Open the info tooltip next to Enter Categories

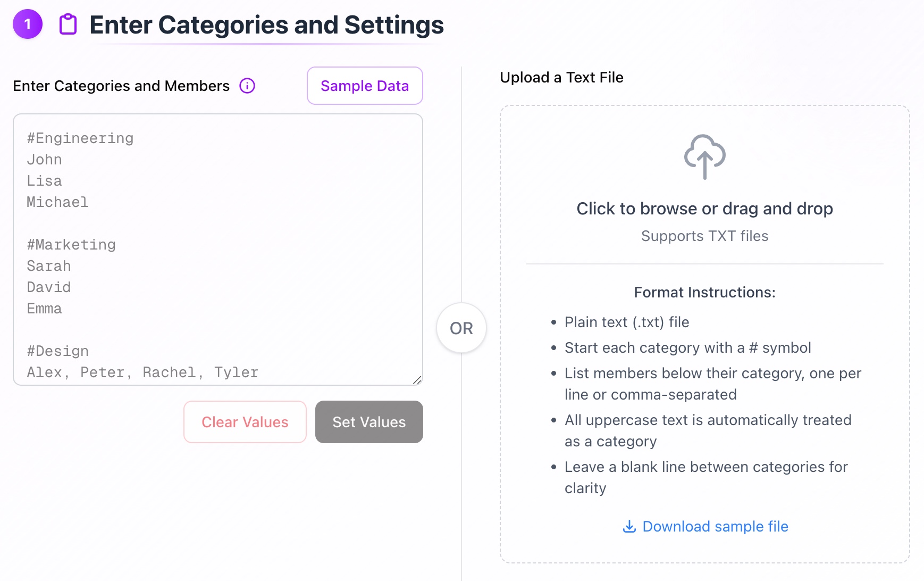pyautogui.click(x=247, y=86)
